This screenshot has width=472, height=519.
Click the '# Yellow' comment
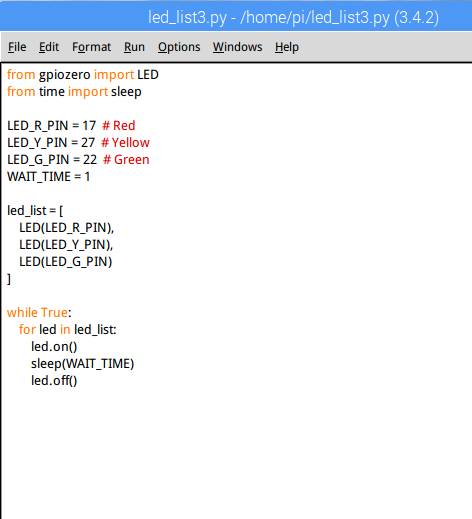pos(125,143)
